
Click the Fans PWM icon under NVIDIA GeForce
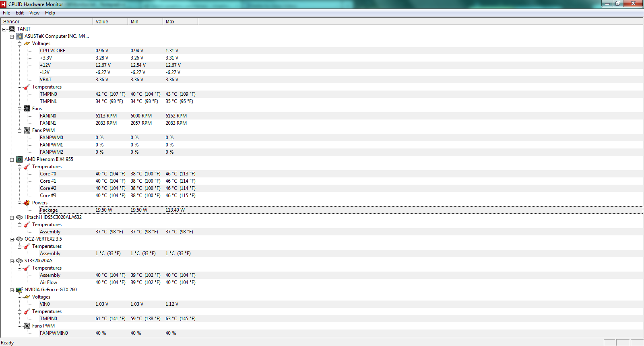click(x=27, y=326)
